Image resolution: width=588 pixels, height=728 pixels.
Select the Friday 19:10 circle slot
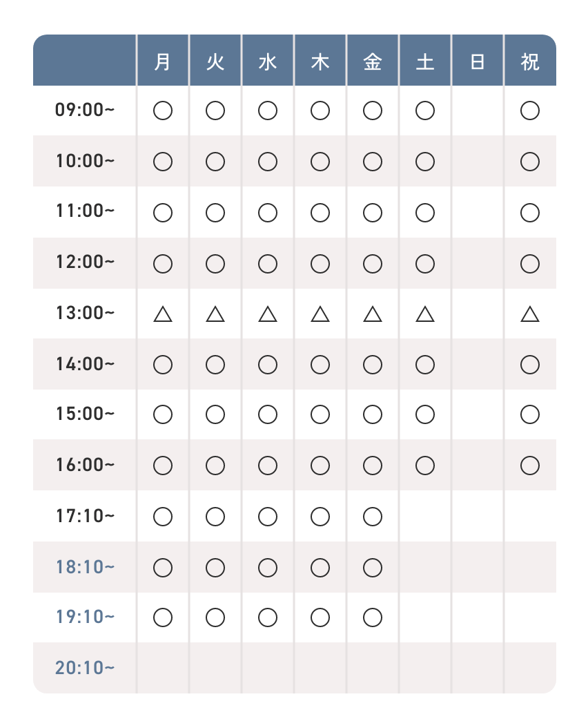pyautogui.click(x=373, y=617)
